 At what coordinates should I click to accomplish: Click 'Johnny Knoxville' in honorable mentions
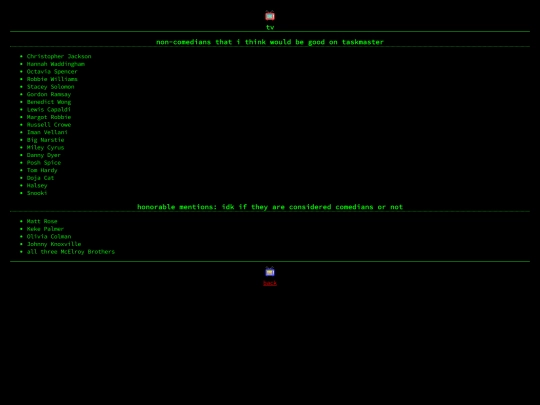click(54, 244)
